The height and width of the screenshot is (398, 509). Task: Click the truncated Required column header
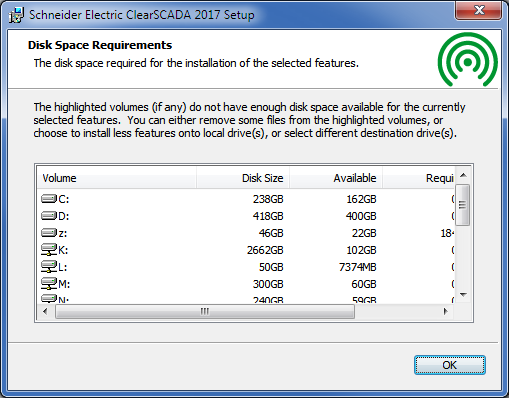point(418,178)
